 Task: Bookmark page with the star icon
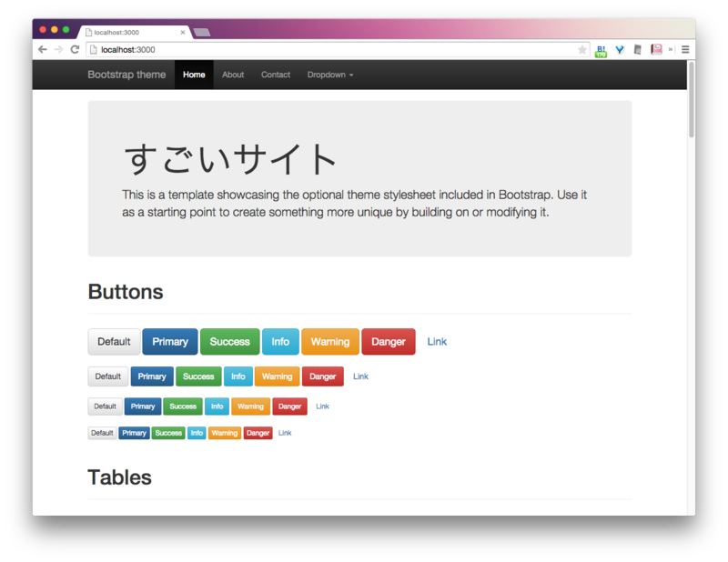[581, 50]
